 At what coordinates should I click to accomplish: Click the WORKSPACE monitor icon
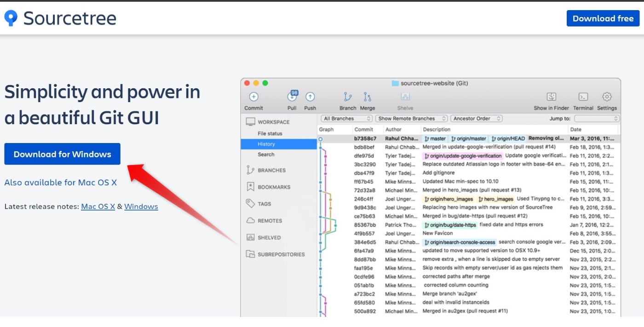coord(251,122)
